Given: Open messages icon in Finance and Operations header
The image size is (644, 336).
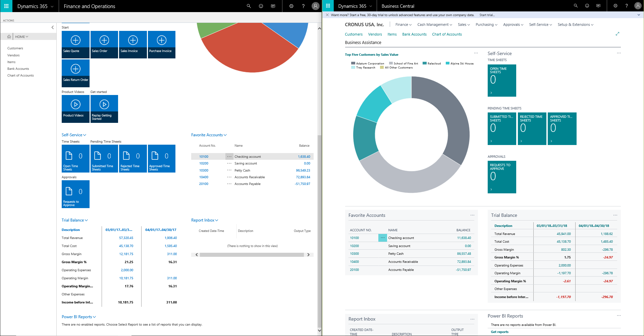Looking at the screenshot, I should [273, 6].
